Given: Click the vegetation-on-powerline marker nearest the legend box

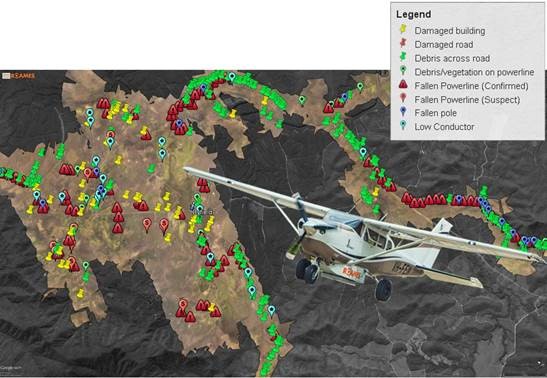Looking at the screenshot, I should coord(360,86).
